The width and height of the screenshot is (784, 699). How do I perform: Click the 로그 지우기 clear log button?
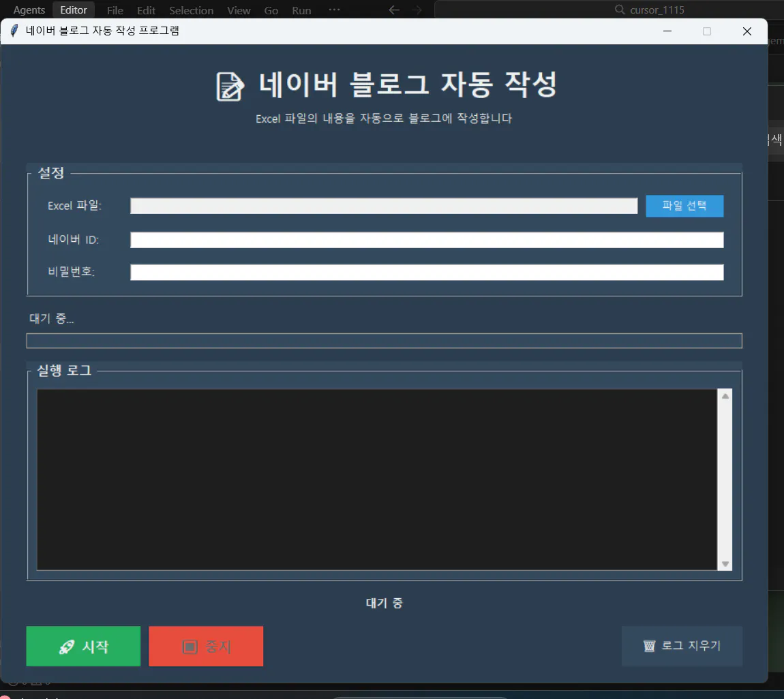[x=682, y=646]
